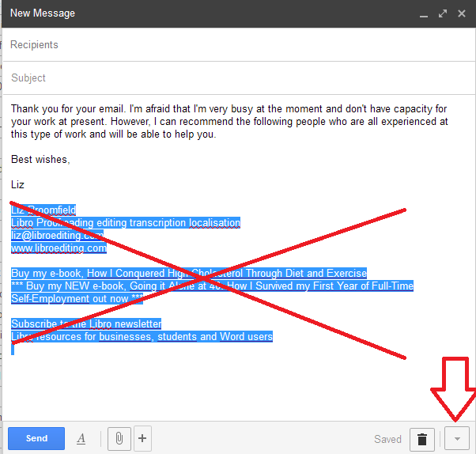
Task: Click the plus icon for insert options
Action: (142, 438)
